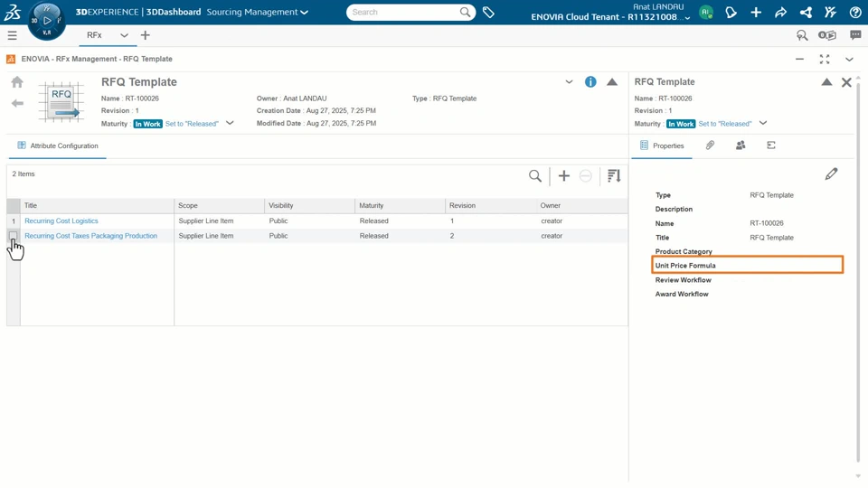868x488 pixels.
Task: Go to Home in RFx widget
Action: tap(17, 82)
